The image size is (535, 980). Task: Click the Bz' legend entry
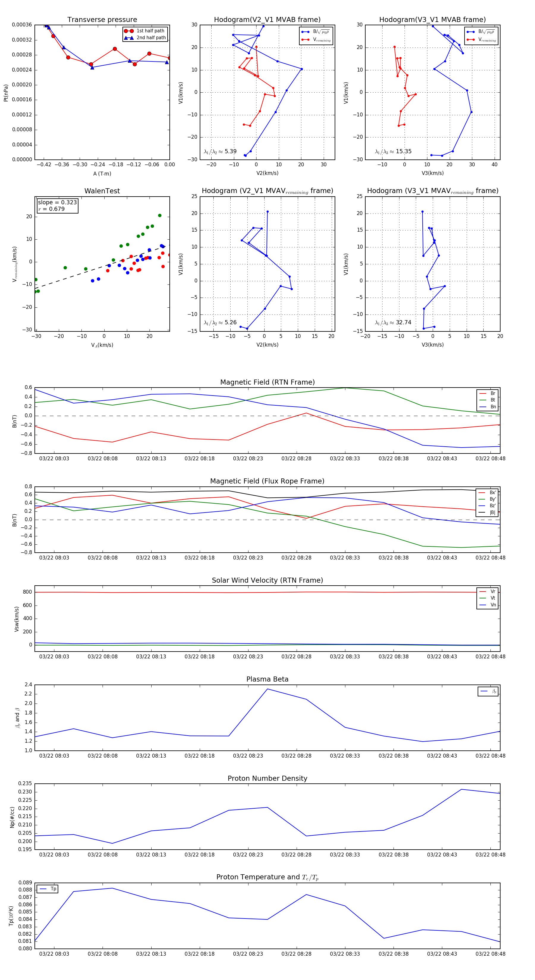click(x=487, y=506)
